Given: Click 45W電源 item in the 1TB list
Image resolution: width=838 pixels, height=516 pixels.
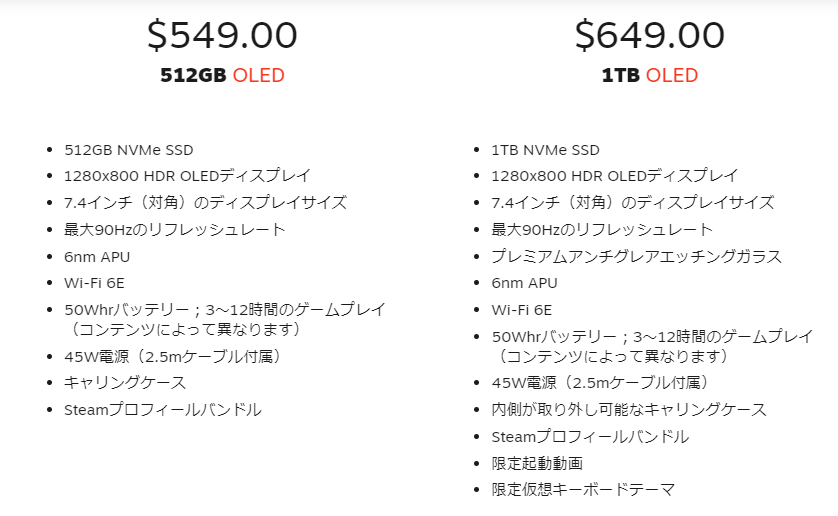Looking at the screenshot, I should pyautogui.click(x=603, y=383).
